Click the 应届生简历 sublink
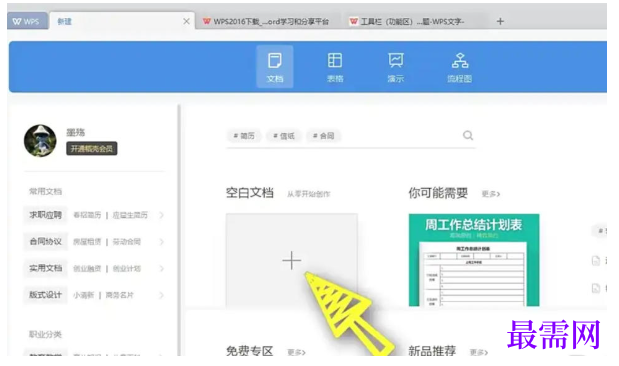The image size is (619, 366). 130,215
